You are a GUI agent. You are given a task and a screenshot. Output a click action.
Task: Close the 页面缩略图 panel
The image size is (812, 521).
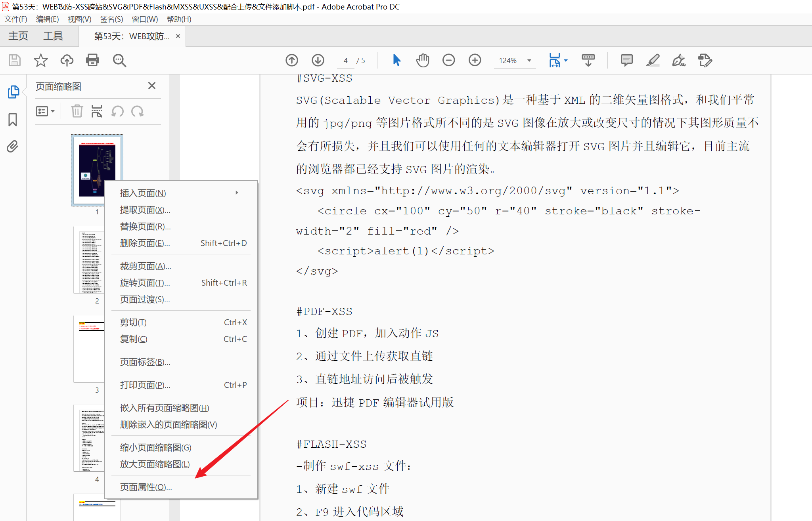pos(151,86)
